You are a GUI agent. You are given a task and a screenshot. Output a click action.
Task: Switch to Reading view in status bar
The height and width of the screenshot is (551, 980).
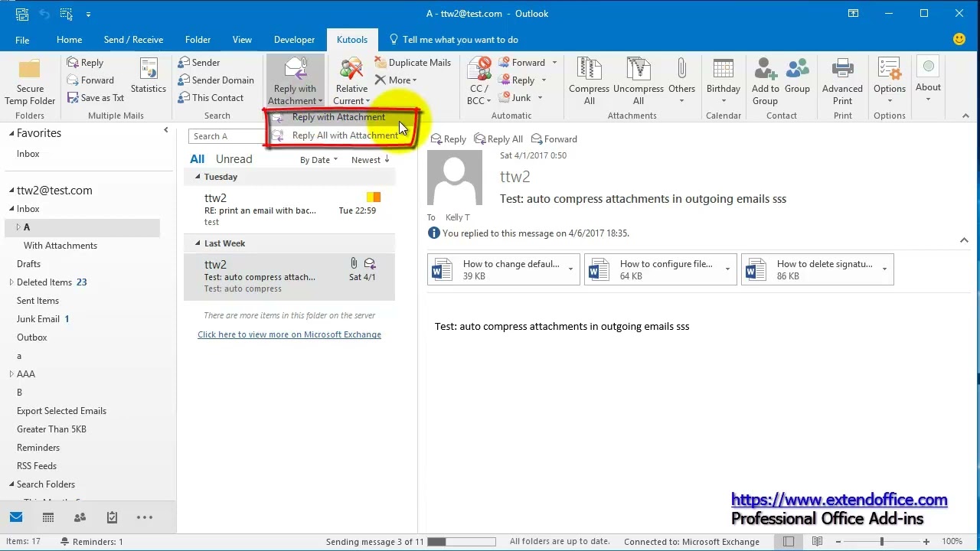[x=818, y=542]
